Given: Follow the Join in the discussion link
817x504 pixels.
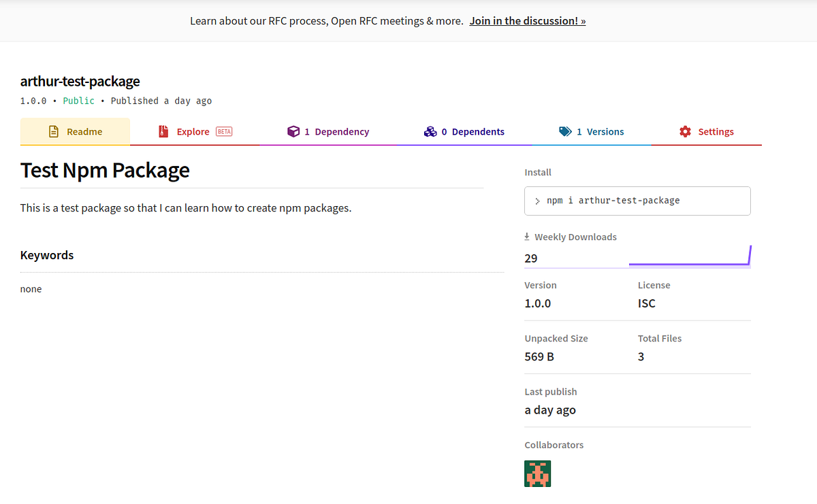Looking at the screenshot, I should [x=528, y=21].
